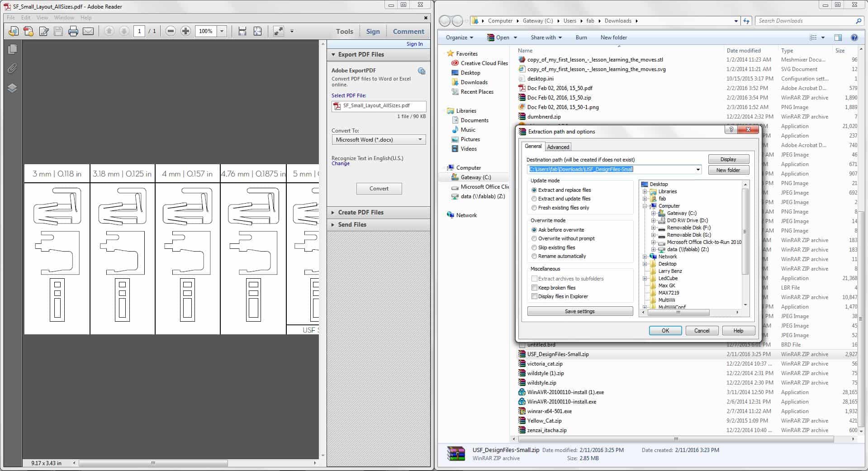Open the Tools pane tab
Image resolution: width=868 pixels, height=471 pixels.
[x=344, y=31]
